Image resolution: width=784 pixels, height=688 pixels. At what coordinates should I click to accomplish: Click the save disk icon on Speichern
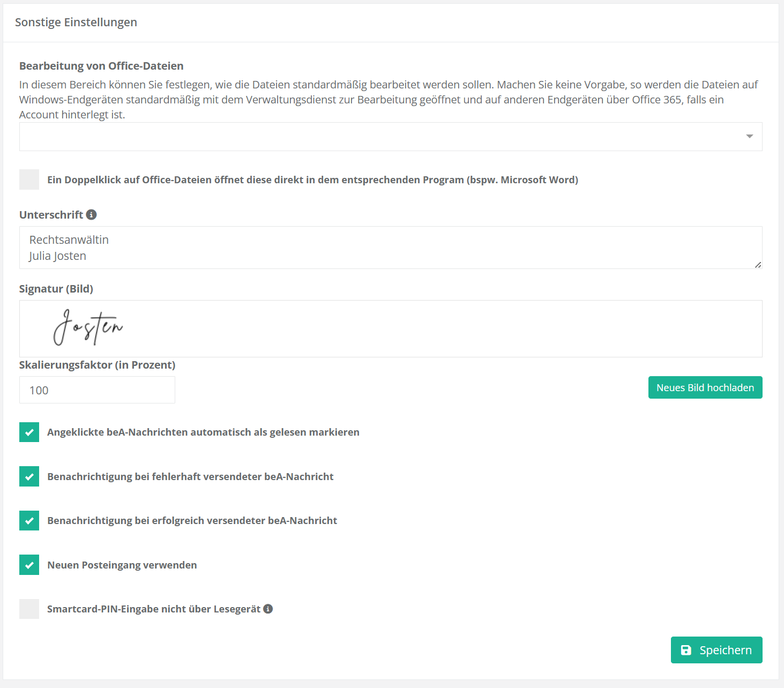point(686,650)
